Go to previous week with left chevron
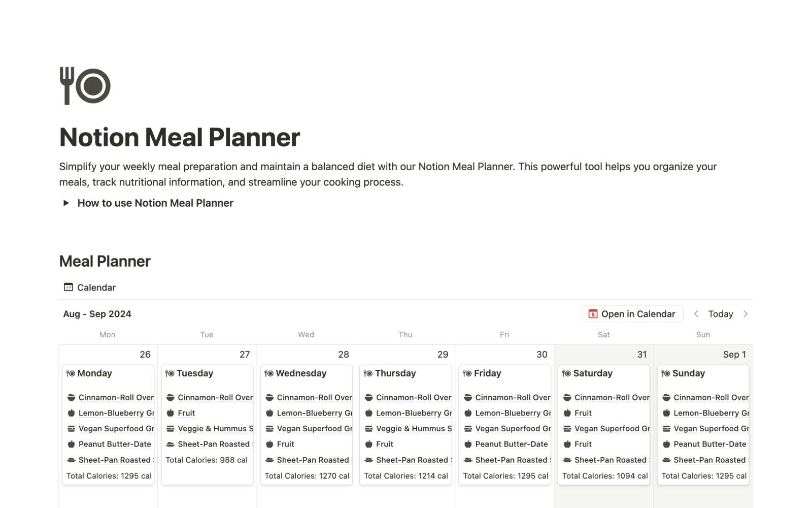This screenshot has height=508, width=812. (696, 314)
